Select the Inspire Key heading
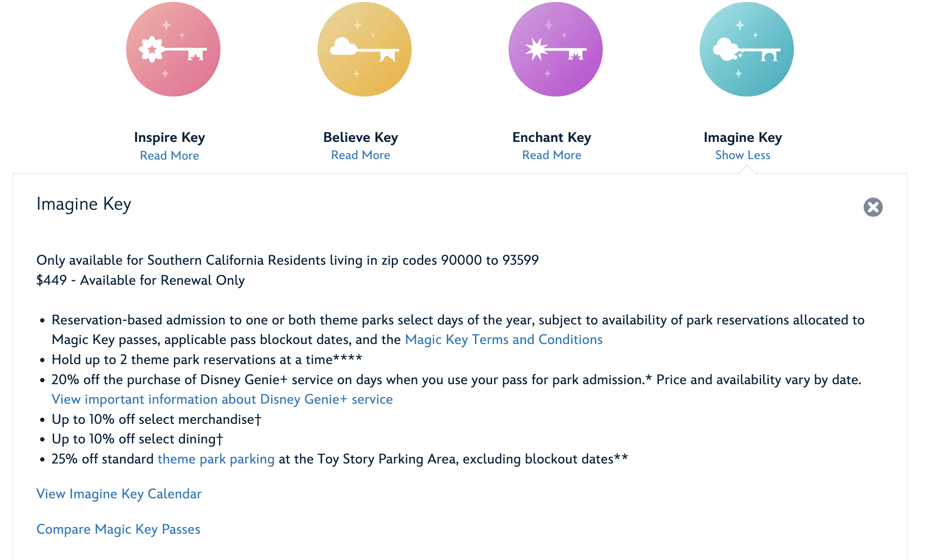The image size is (947, 560). pyautogui.click(x=170, y=137)
